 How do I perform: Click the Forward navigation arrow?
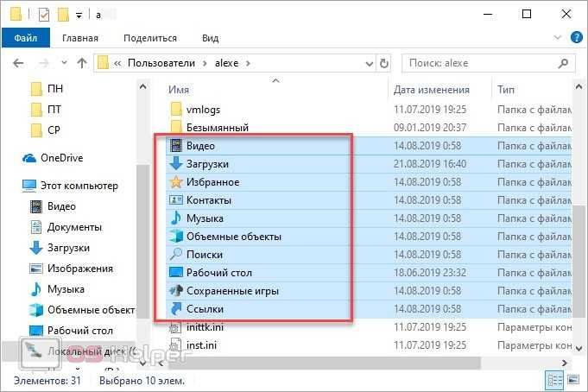(x=43, y=63)
